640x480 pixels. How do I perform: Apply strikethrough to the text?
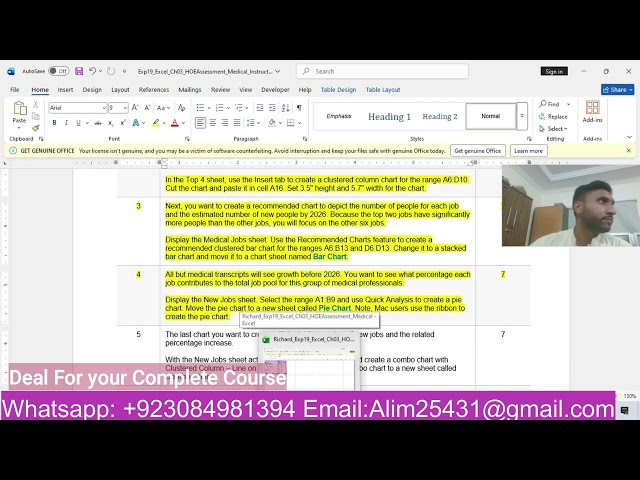[x=98, y=123]
